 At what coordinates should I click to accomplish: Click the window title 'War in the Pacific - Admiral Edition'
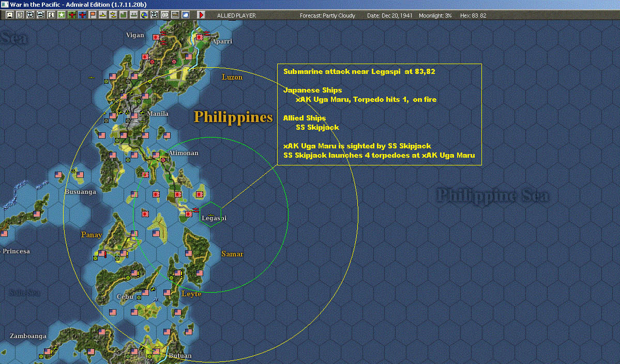pos(78,5)
